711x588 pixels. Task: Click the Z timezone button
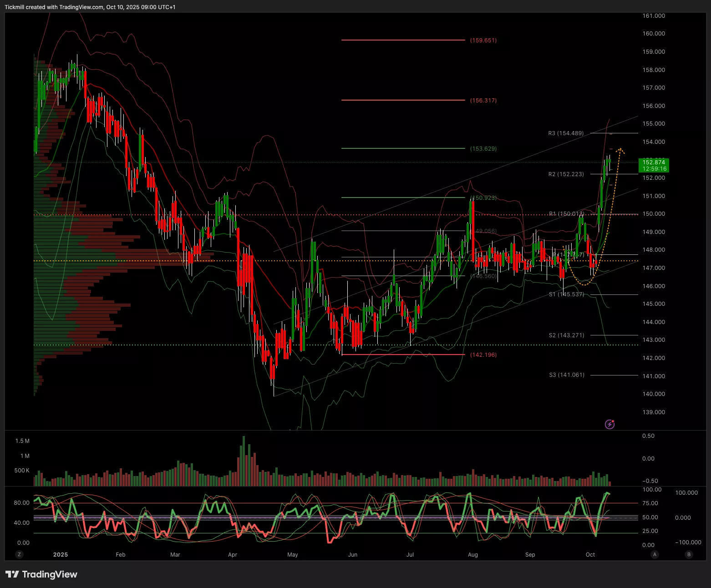[x=19, y=554]
